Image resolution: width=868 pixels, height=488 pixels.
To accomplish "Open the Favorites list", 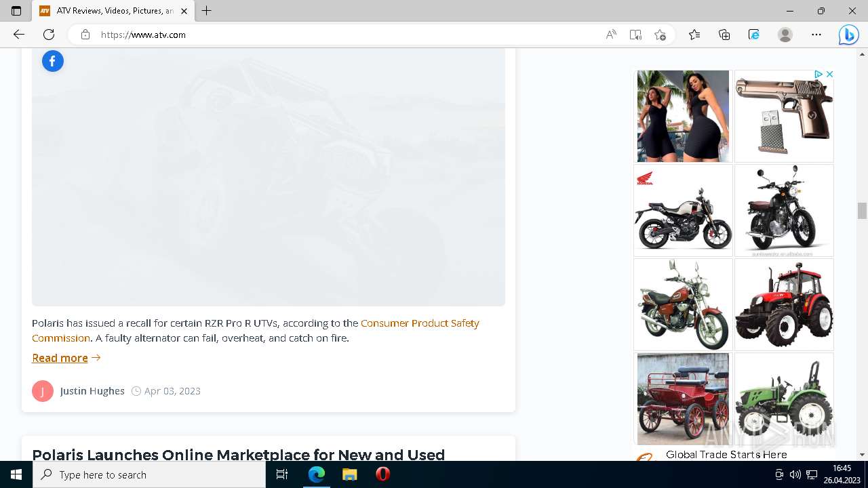I will [694, 35].
